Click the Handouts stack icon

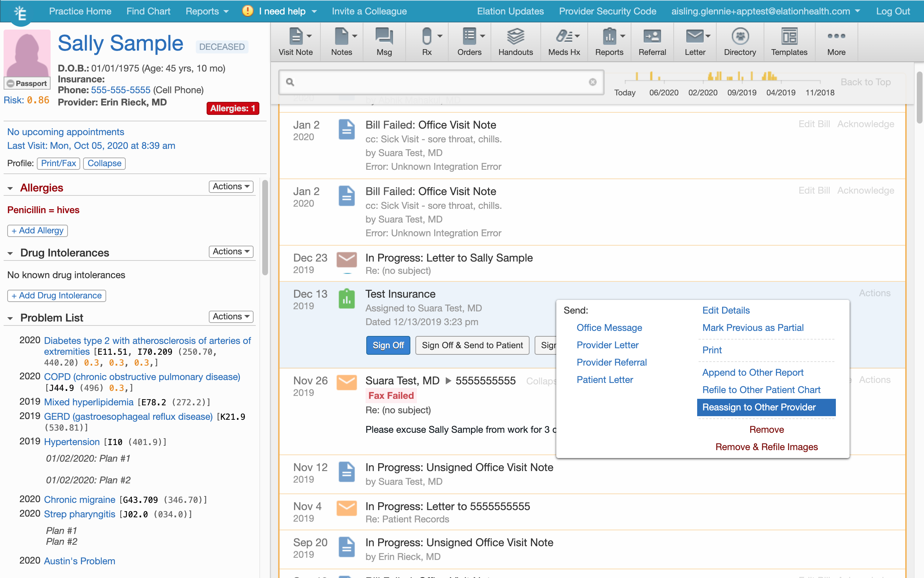tap(515, 37)
